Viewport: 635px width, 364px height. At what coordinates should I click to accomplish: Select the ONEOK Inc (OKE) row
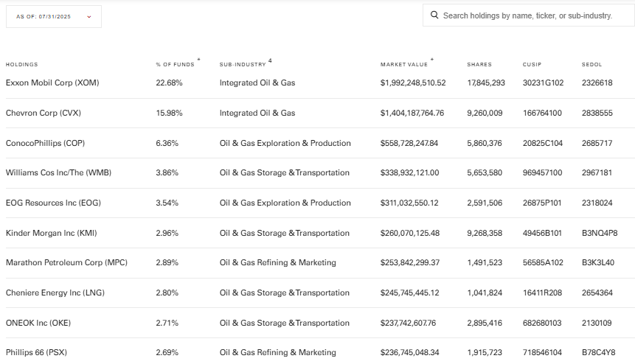click(38, 323)
